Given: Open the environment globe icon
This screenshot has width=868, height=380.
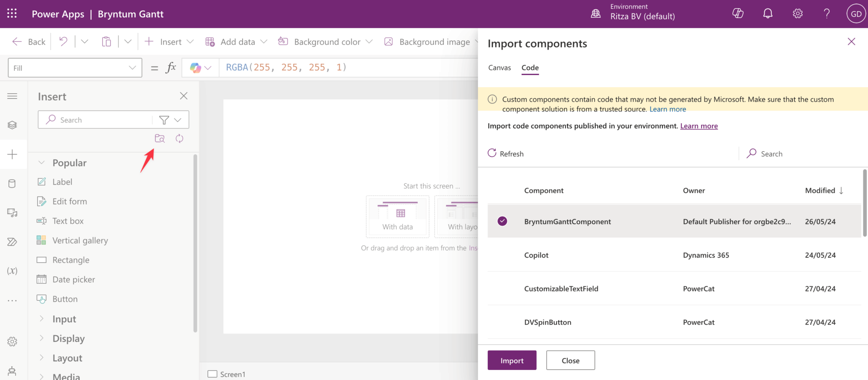Looking at the screenshot, I should point(595,14).
